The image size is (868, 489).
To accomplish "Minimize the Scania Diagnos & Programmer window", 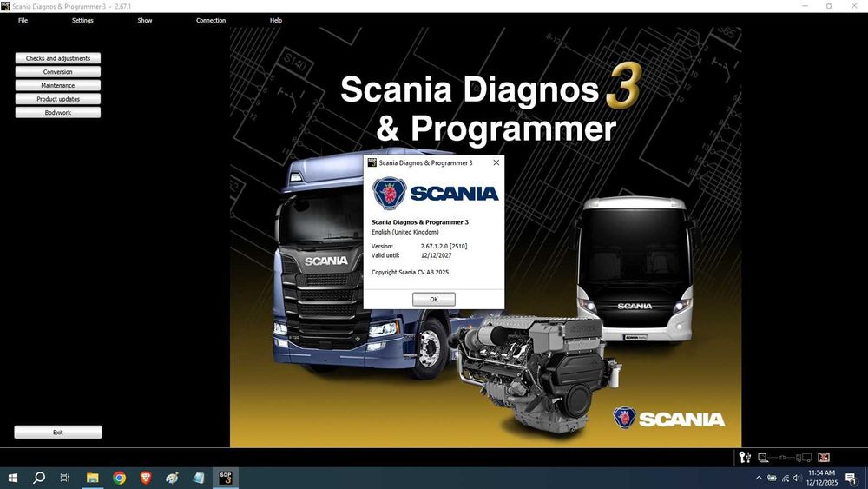I will 806,6.
